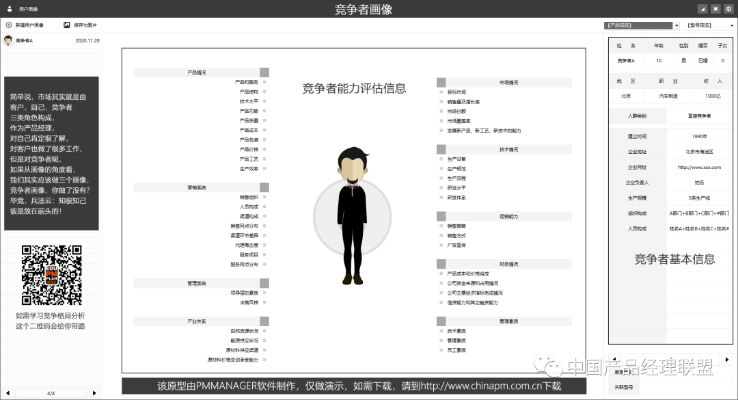Click the QR code image
The width and height of the screenshot is (738, 400).
[50, 275]
